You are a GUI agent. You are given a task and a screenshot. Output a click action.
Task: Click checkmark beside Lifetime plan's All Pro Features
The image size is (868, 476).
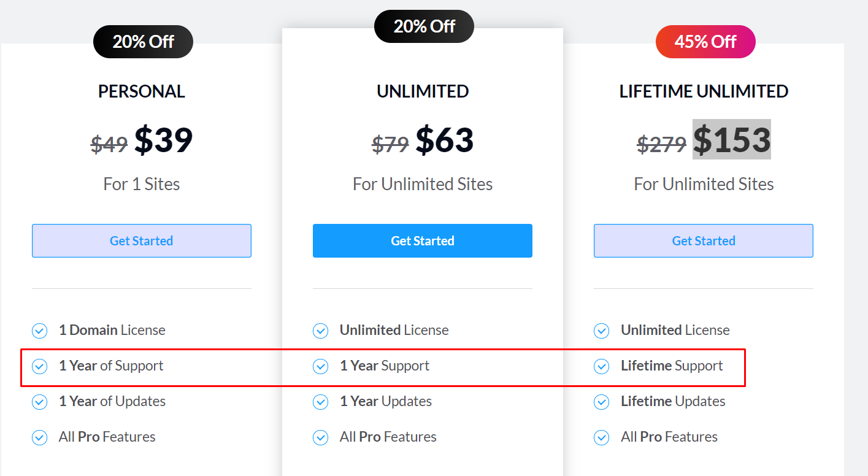pyautogui.click(x=601, y=438)
